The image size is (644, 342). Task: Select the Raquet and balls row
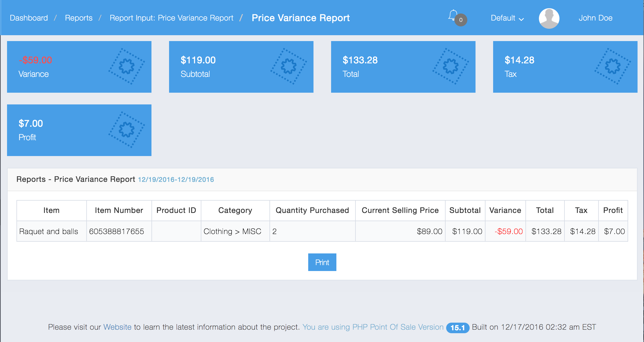[49, 231]
